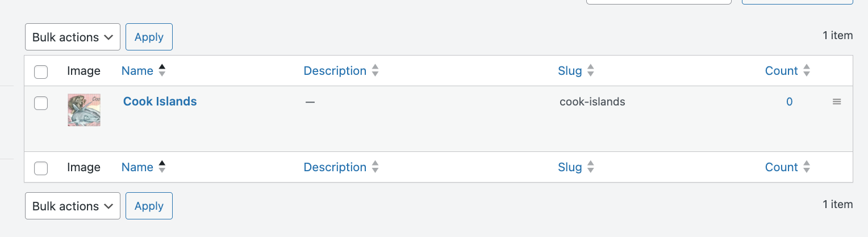Open the top Bulk actions dropdown

coord(73,37)
